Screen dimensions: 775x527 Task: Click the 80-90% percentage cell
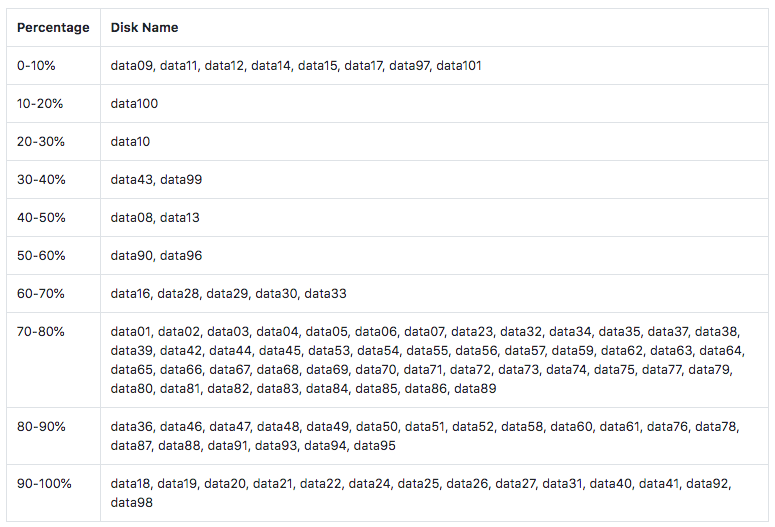pos(41,427)
